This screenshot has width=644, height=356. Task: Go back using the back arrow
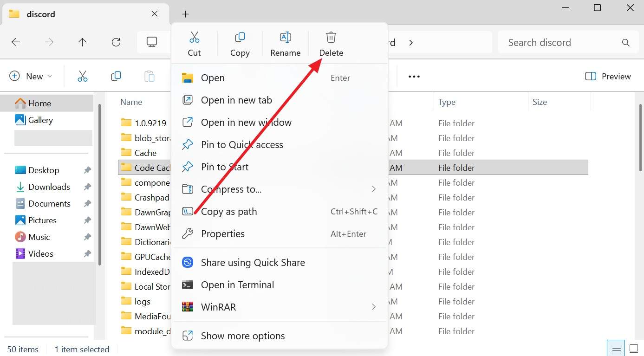point(15,42)
